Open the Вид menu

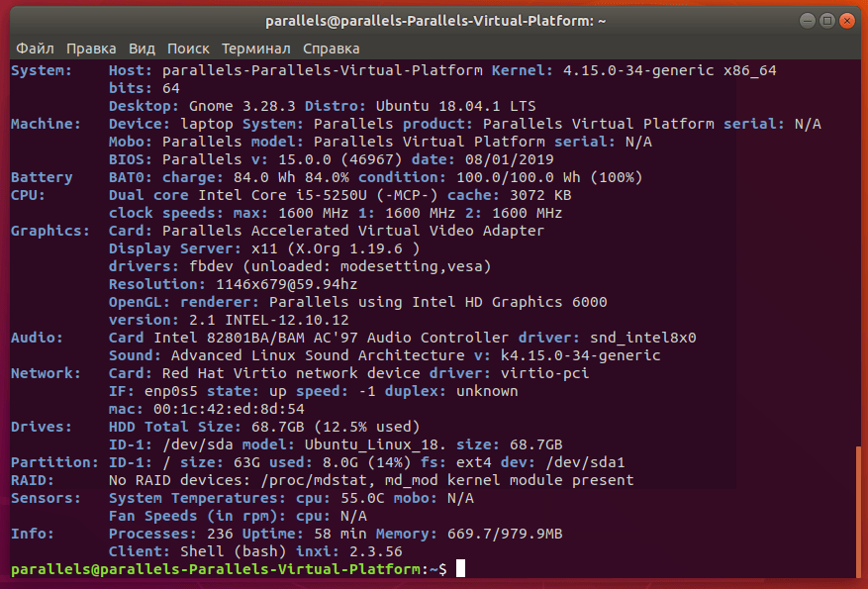pyautogui.click(x=142, y=49)
